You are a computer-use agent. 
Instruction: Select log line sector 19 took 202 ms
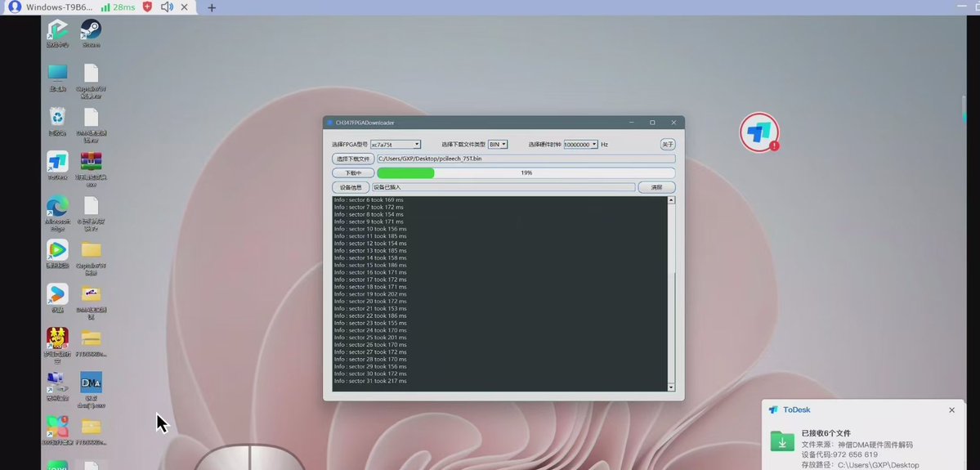[x=370, y=294]
